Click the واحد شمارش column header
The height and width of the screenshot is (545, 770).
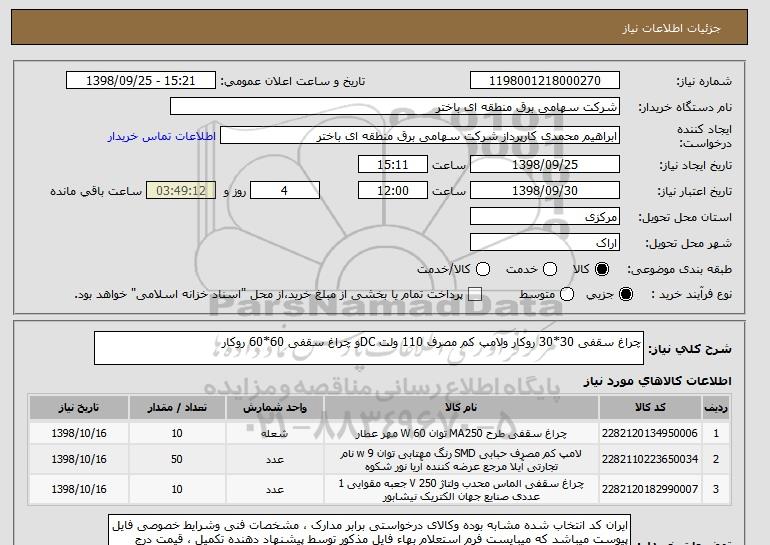(x=275, y=408)
